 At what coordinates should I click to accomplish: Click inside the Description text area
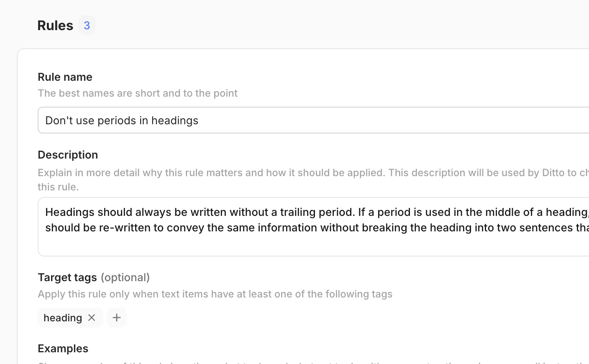[313, 227]
